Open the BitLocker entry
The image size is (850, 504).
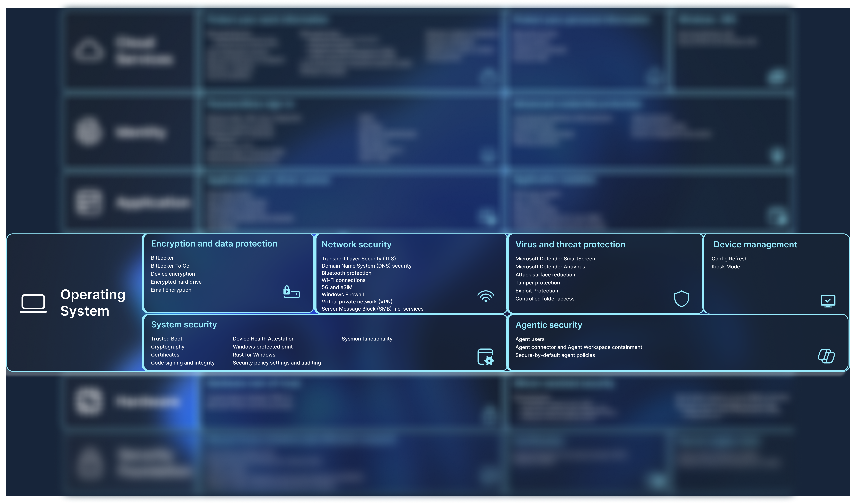162,258
